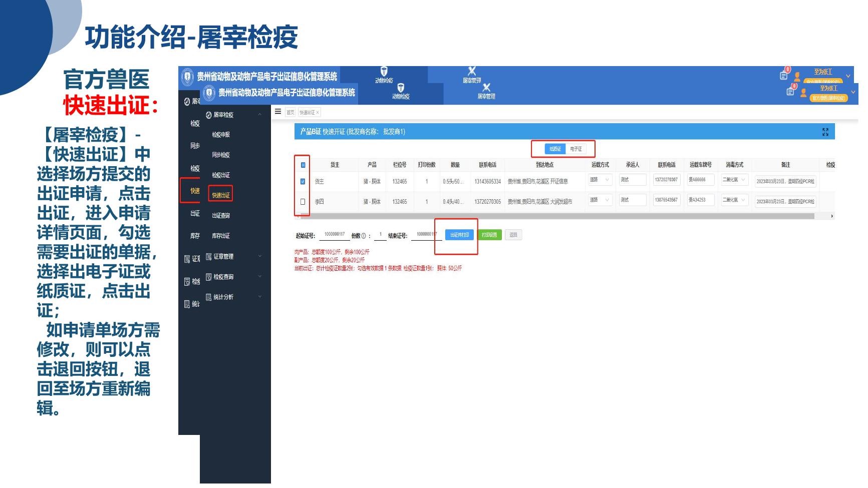Screen dimensions: 868x488
Task: Select the 出证查询 sidebar menu item
Action: [221, 216]
